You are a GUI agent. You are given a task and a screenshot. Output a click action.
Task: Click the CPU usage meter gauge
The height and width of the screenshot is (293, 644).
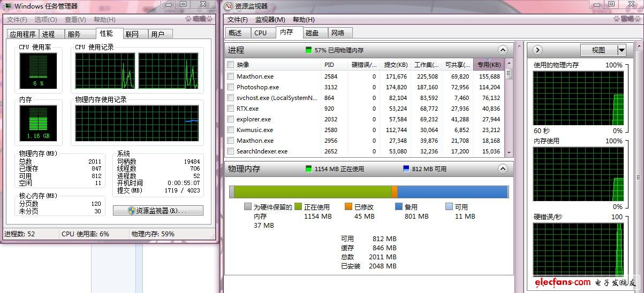coord(38,70)
